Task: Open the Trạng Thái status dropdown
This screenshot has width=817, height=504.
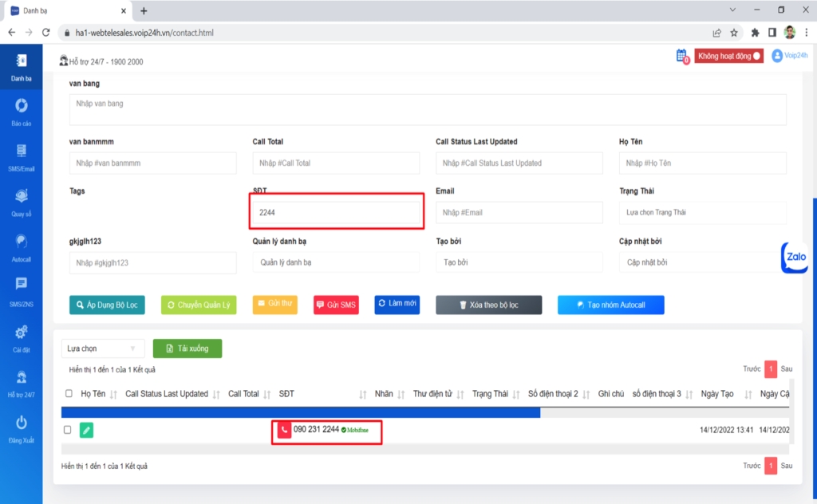Action: pos(702,213)
